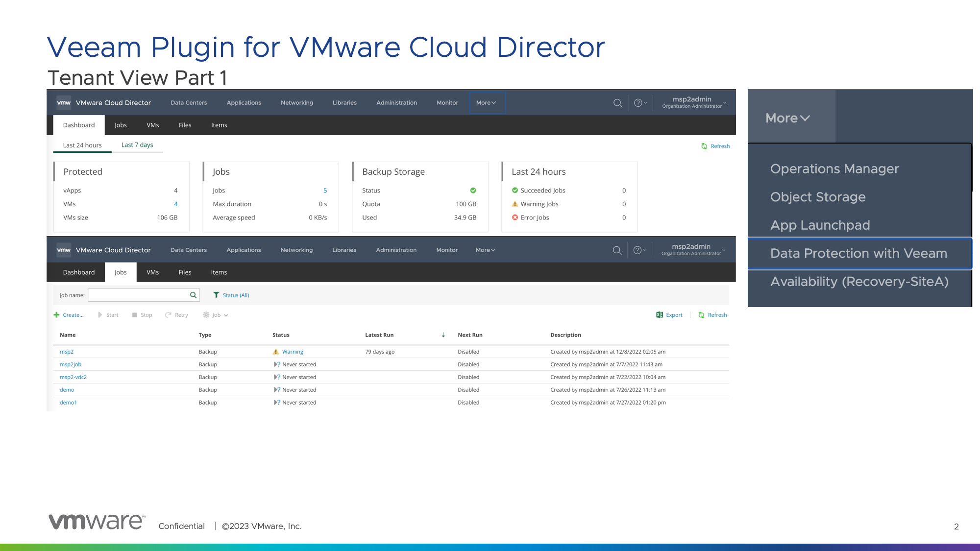Open the Files tab in the lower Veeam panel

click(185, 272)
